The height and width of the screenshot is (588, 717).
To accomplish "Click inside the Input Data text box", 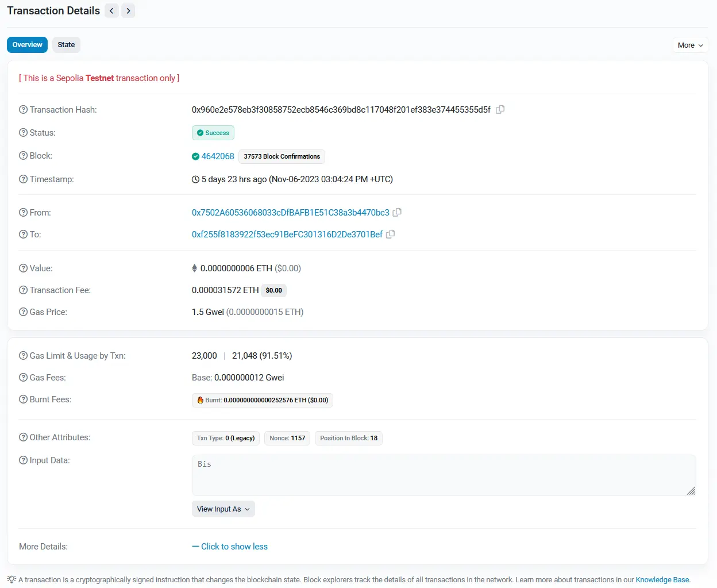I will point(442,475).
